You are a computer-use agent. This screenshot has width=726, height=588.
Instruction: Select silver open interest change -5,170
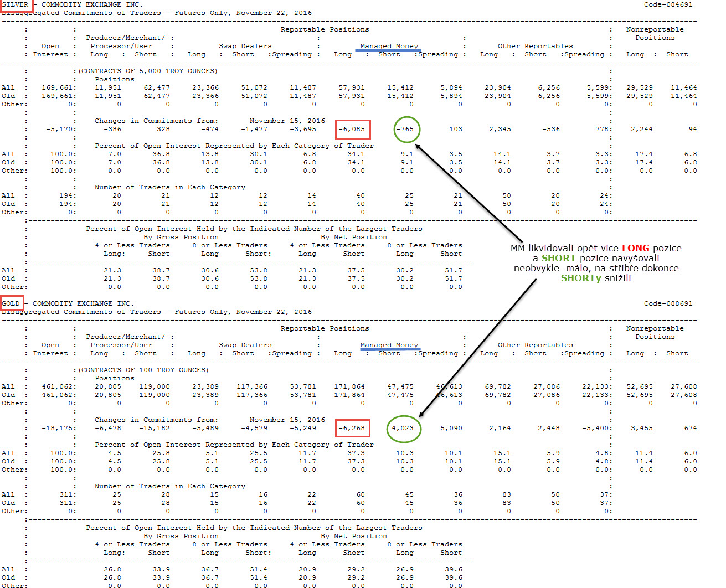pos(59,129)
